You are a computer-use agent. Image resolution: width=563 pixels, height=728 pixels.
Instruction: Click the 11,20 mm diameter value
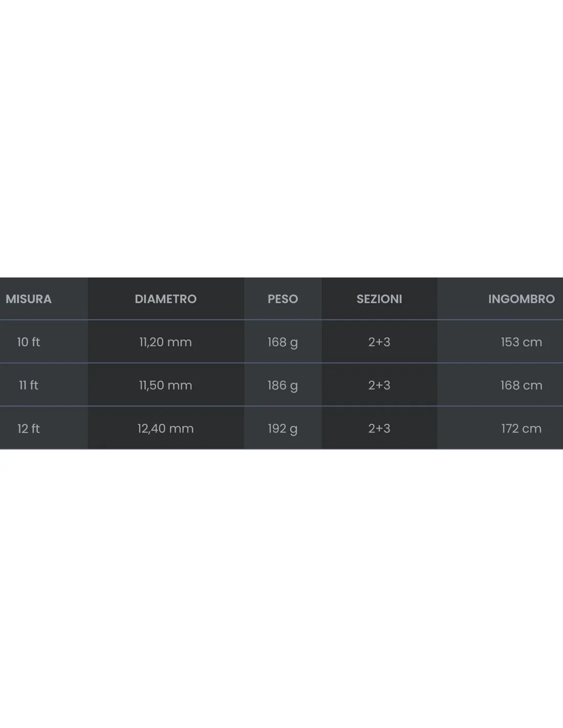(165, 342)
